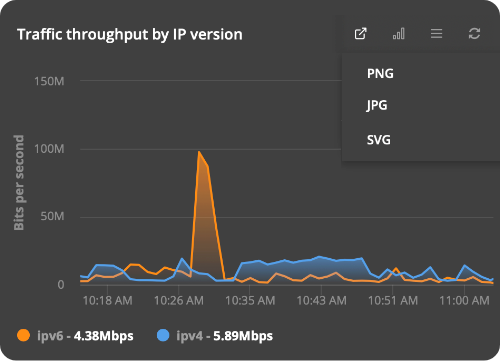This screenshot has width=500, height=361.
Task: Toggle the ipv4 series in legend
Action: click(x=215, y=336)
